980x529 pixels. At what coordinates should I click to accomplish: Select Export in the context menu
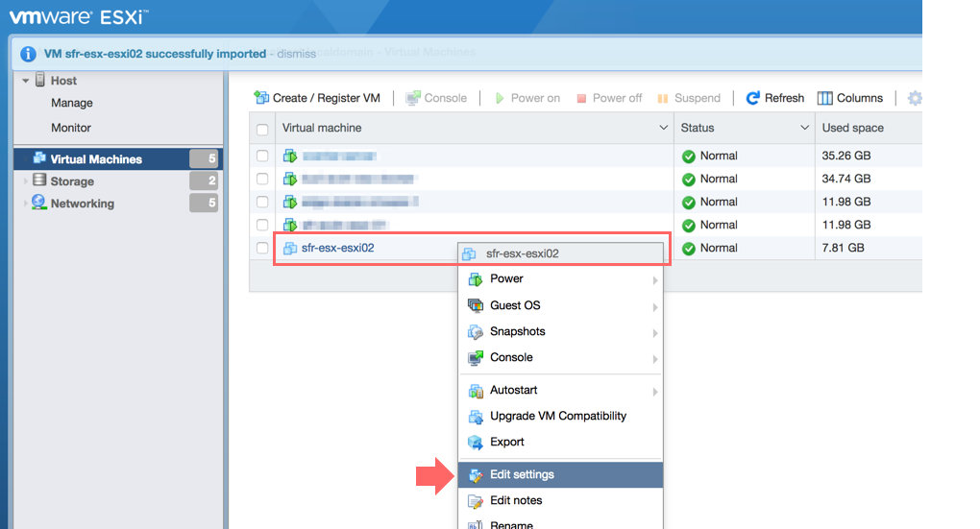click(x=561, y=442)
